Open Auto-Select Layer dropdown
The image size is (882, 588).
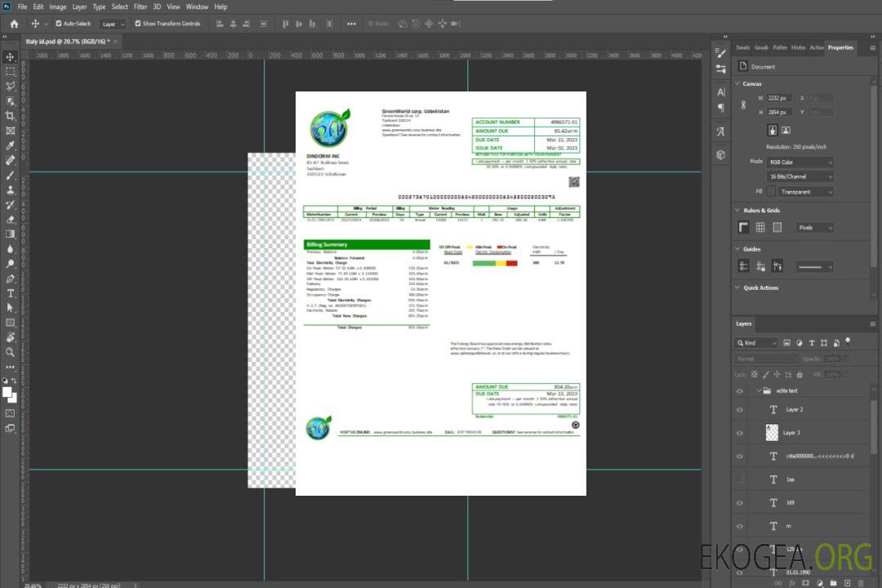[x=113, y=24]
